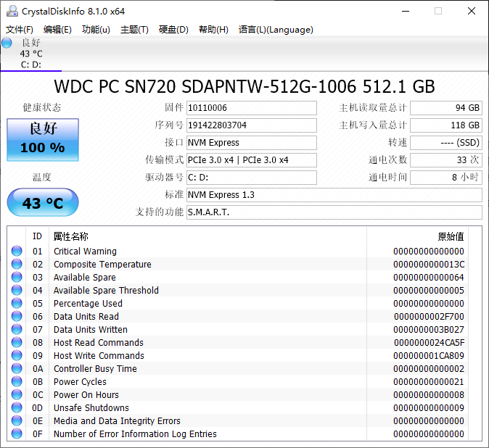Click the status orb for Data Units Written
Image resolution: width=489 pixels, height=448 pixels.
17,330
